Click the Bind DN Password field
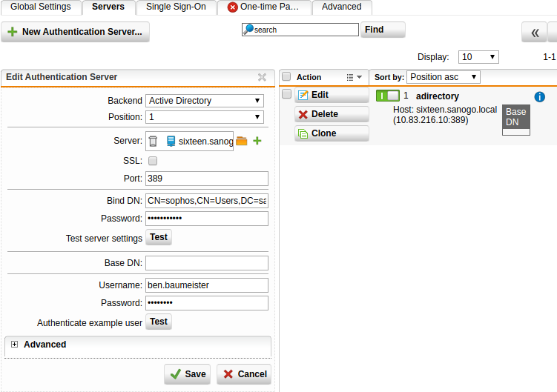This screenshot has width=557, height=392. point(207,219)
